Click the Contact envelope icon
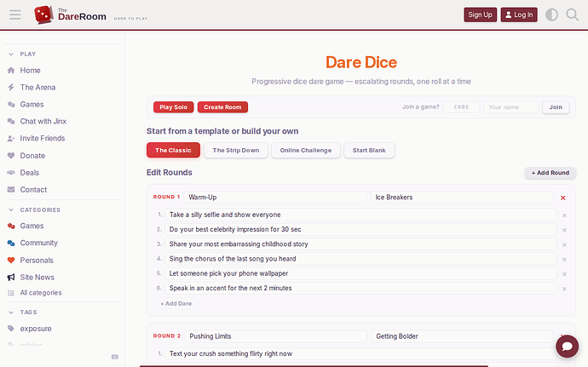 click(11, 190)
